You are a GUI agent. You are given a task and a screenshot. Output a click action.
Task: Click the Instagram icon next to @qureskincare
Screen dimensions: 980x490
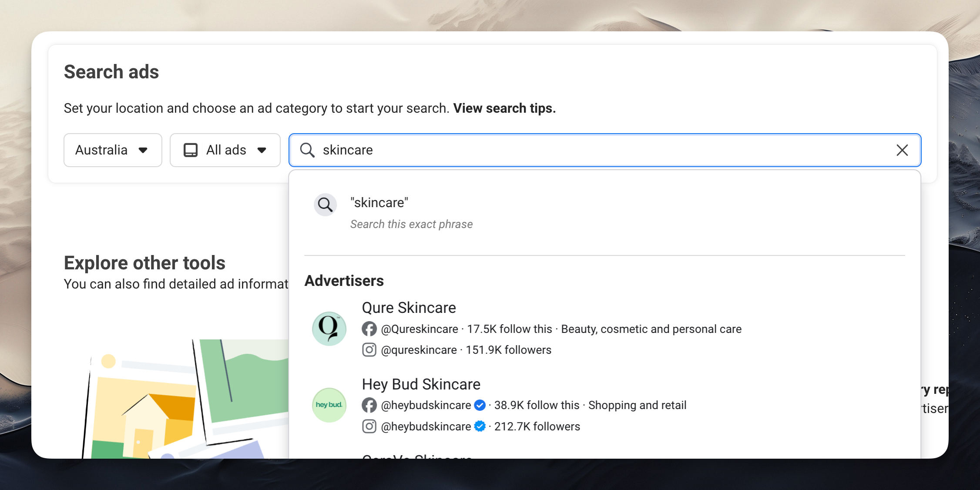(x=369, y=349)
